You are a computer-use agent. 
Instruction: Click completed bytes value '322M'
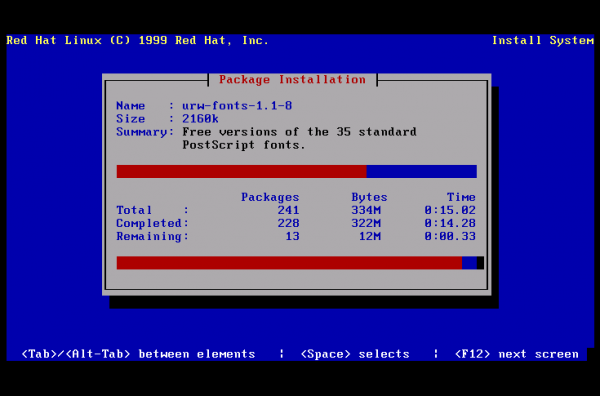pyautogui.click(x=366, y=223)
